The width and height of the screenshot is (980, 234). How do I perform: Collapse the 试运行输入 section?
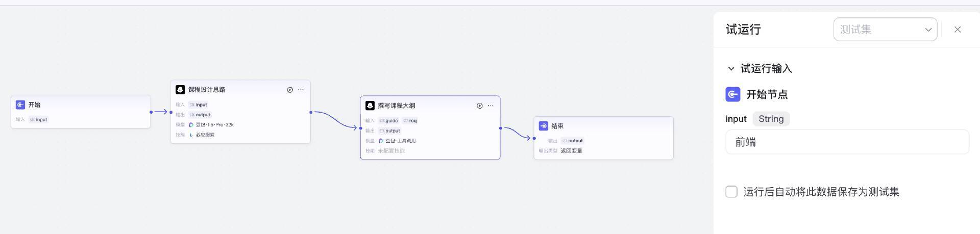tap(731, 68)
